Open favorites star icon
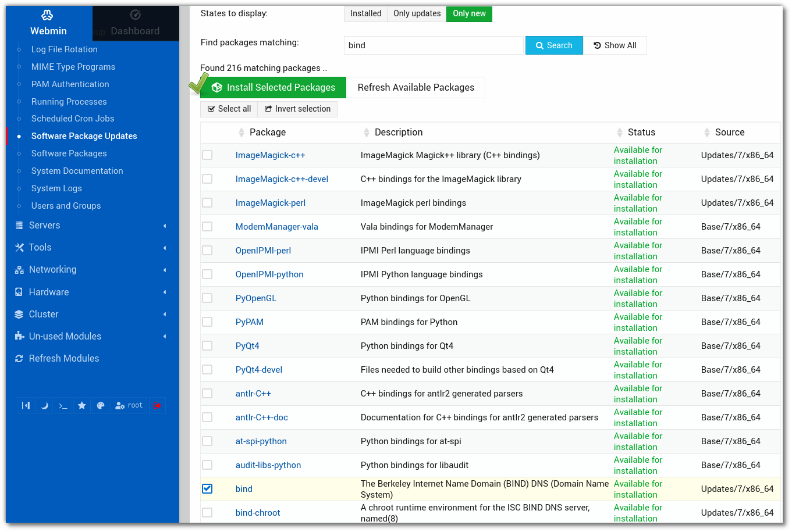 (x=82, y=406)
